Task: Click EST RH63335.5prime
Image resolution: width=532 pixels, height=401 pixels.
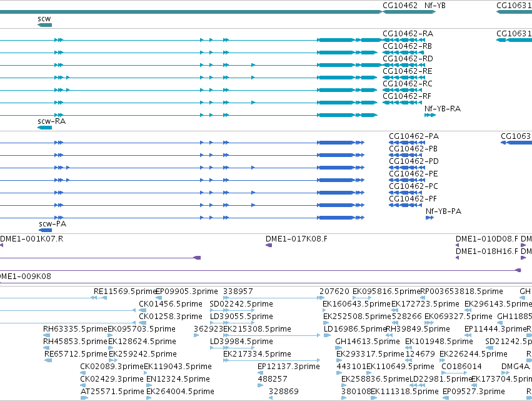Action: click(75, 329)
